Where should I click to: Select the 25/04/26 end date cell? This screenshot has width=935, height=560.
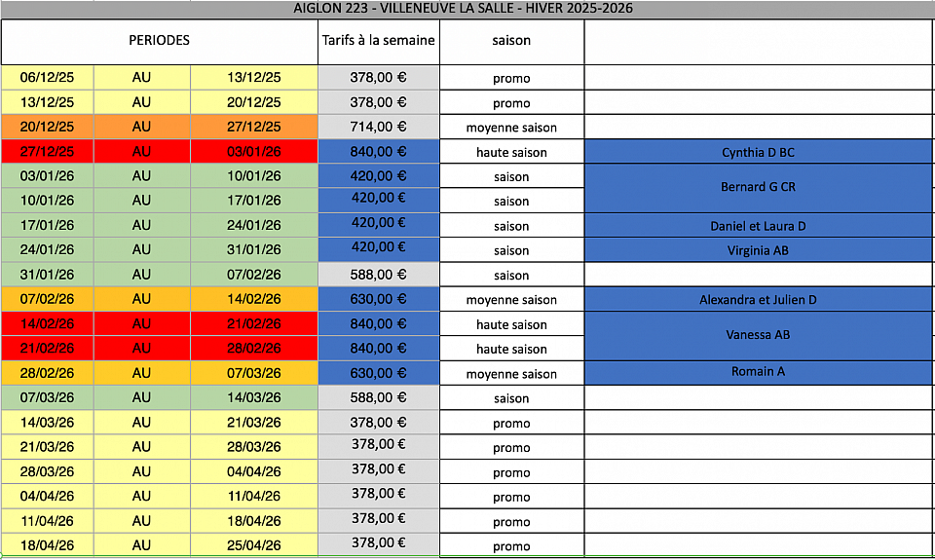[x=253, y=545]
